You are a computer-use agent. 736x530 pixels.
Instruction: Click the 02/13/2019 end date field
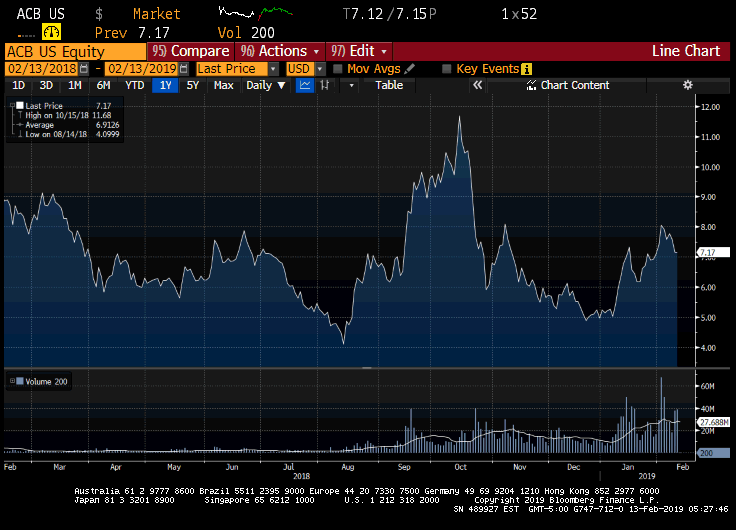142,69
